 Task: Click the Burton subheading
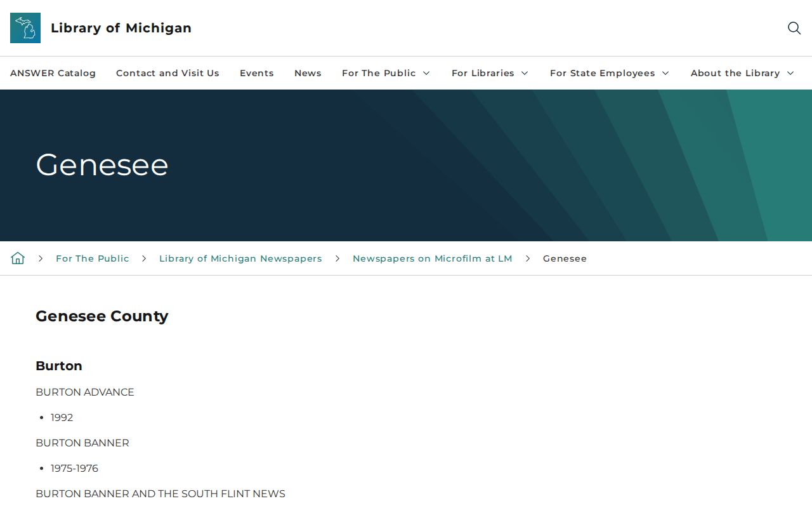(59, 366)
